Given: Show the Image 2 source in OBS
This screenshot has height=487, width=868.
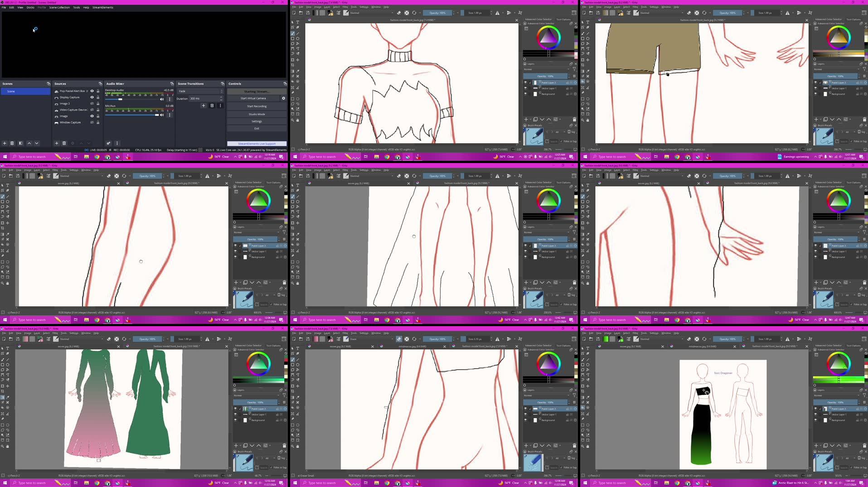Looking at the screenshot, I should click(x=92, y=104).
